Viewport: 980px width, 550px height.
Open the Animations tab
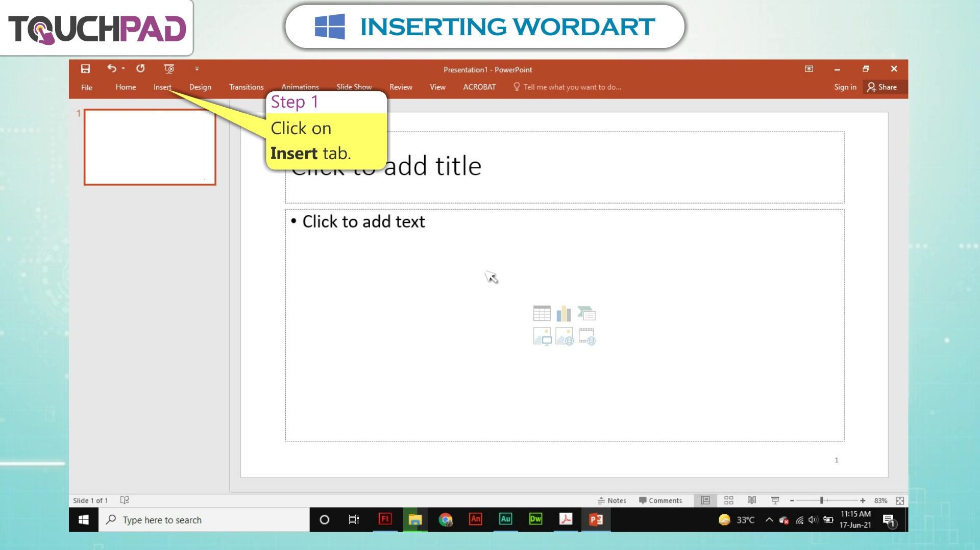click(300, 87)
